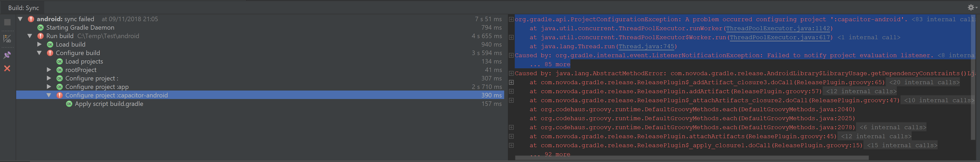The image size is (980, 162).
Task: Expand the <10 internal calls> folded region
Action: (x=939, y=100)
